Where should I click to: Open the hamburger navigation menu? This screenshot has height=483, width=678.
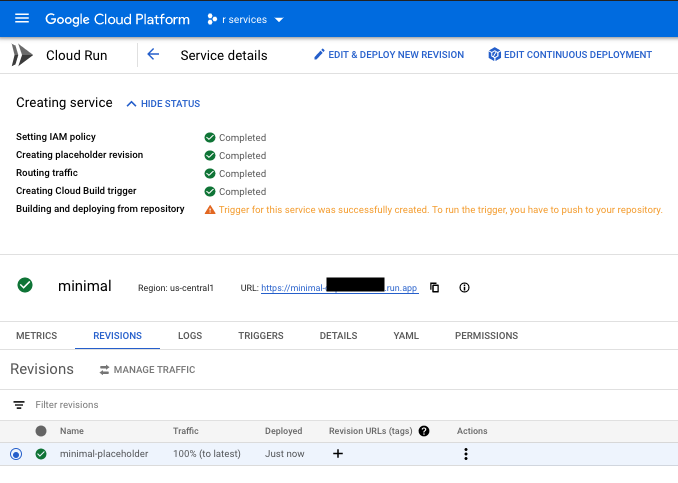click(22, 19)
